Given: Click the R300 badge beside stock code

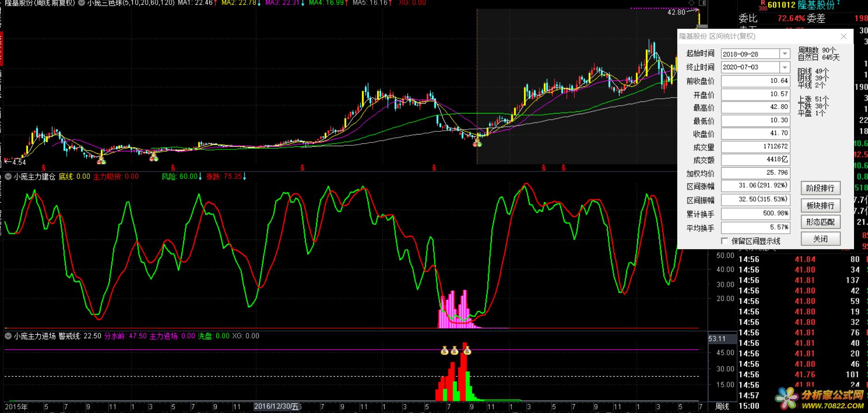Looking at the screenshot, I should point(762,6).
